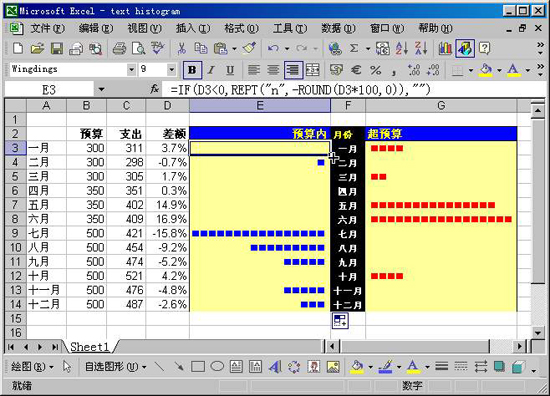550x396 pixels.
Task: Toggle Merge and Center
Action: click(x=313, y=70)
